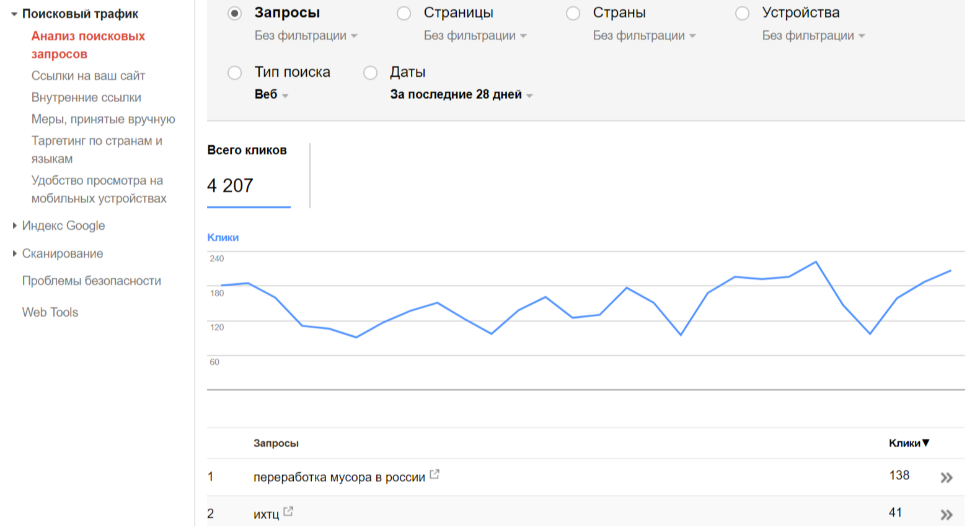The width and height of the screenshot is (980, 526).
Task: Open Ссылки на ваш сайт
Action: (x=88, y=76)
